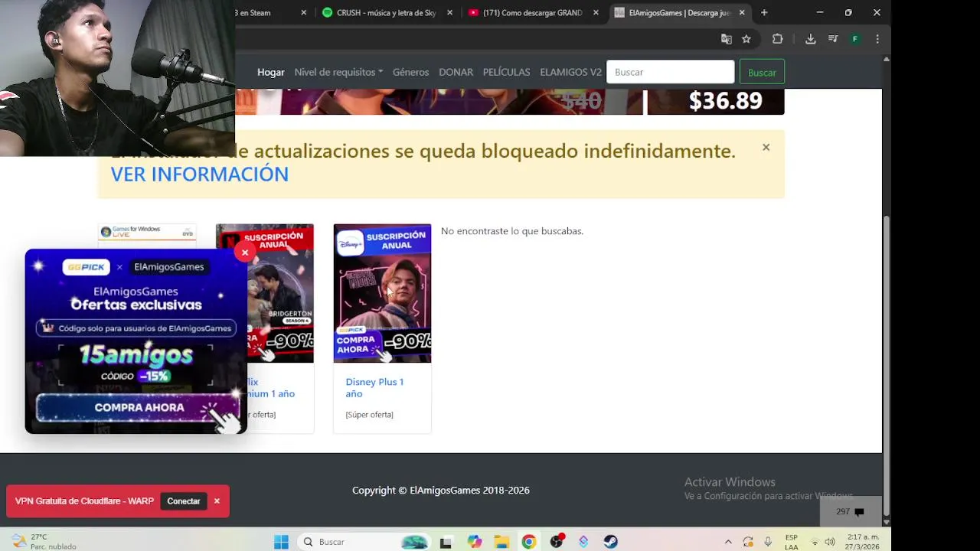The height and width of the screenshot is (551, 980).
Task: Open the volume tray icon
Action: point(830,542)
